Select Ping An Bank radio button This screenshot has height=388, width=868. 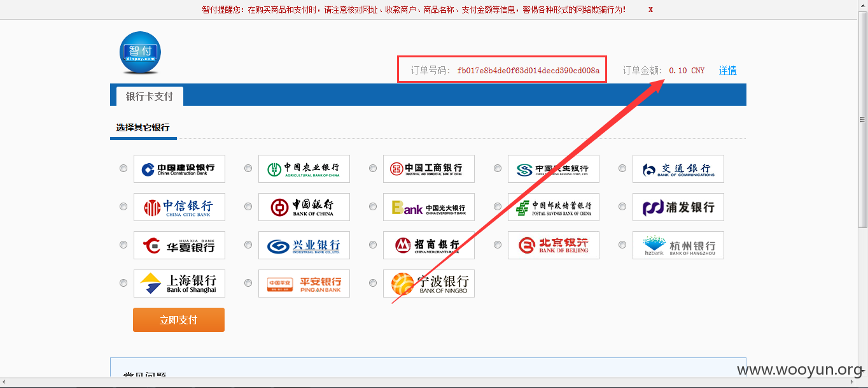click(x=248, y=284)
